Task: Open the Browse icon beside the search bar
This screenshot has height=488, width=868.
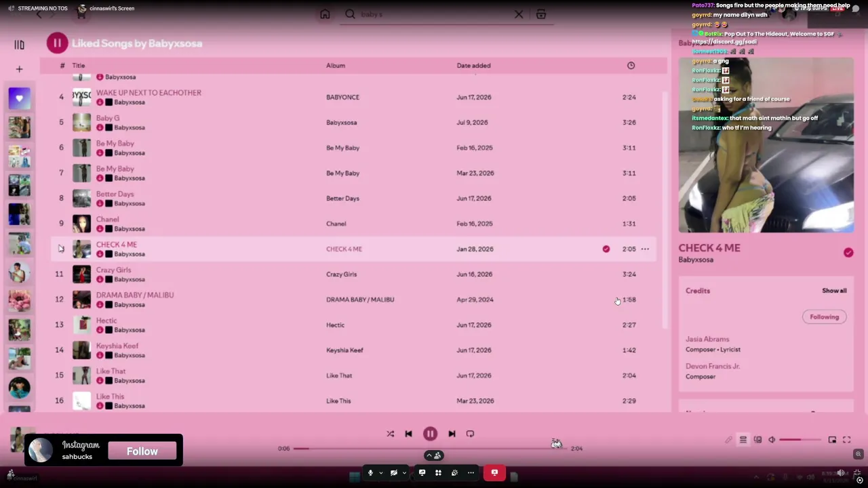Action: (x=541, y=14)
